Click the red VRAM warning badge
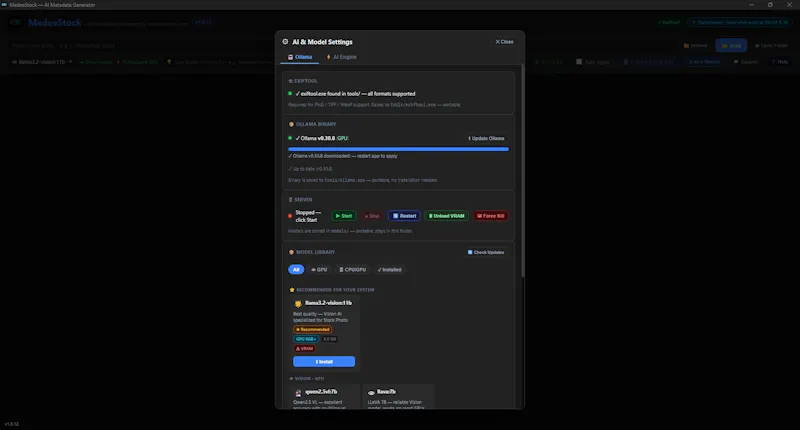Screen dimensions: 800x430 click(x=304, y=348)
